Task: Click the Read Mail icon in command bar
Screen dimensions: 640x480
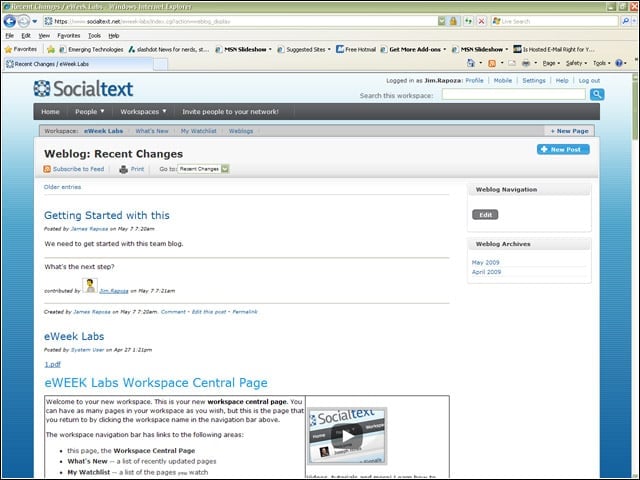Action: (x=512, y=63)
